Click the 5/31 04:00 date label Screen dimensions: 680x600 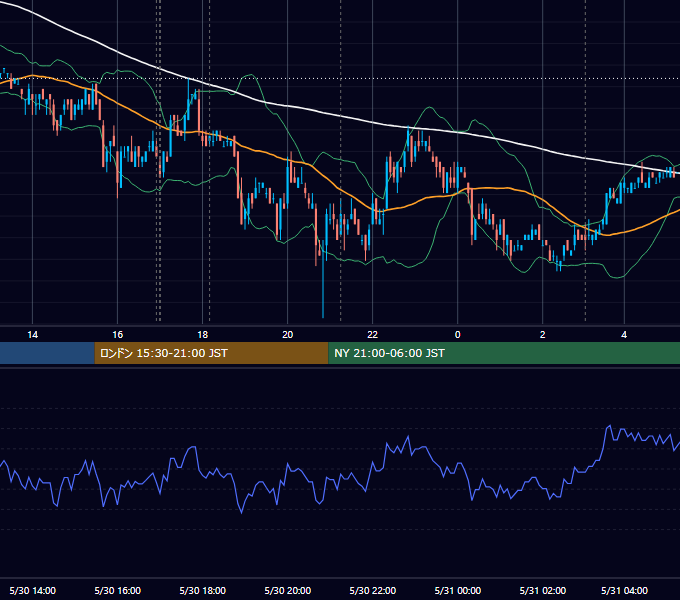[x=624, y=590]
